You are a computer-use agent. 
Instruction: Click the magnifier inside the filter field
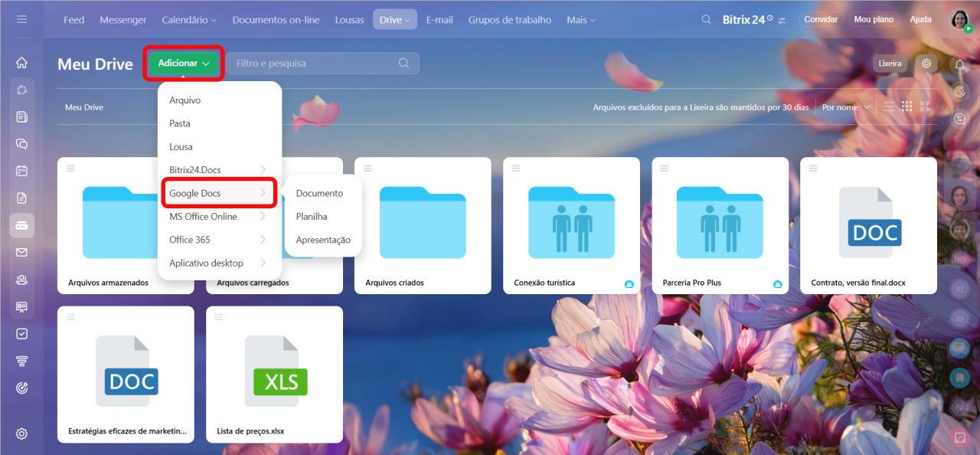[x=404, y=64]
